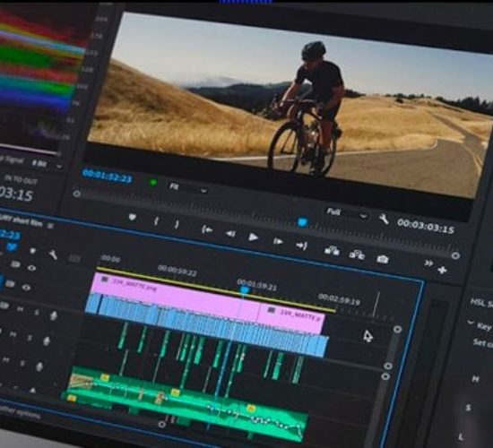Mute the third audio track
The width and height of the screenshot is (493, 448).
click(x=5, y=360)
